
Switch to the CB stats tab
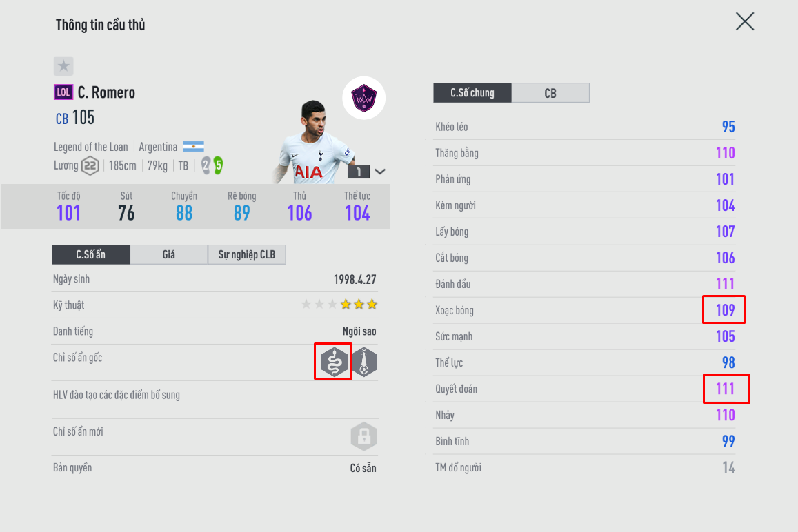[x=550, y=93]
